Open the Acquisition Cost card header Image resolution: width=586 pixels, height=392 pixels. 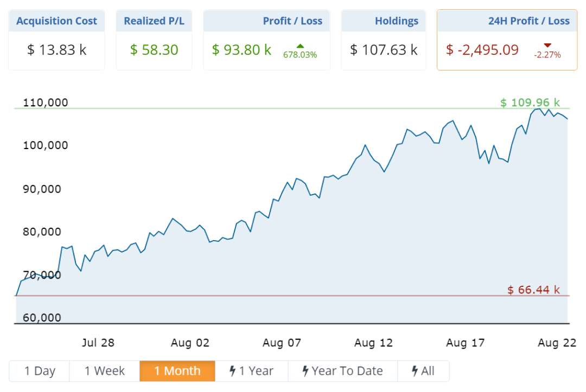click(x=56, y=21)
